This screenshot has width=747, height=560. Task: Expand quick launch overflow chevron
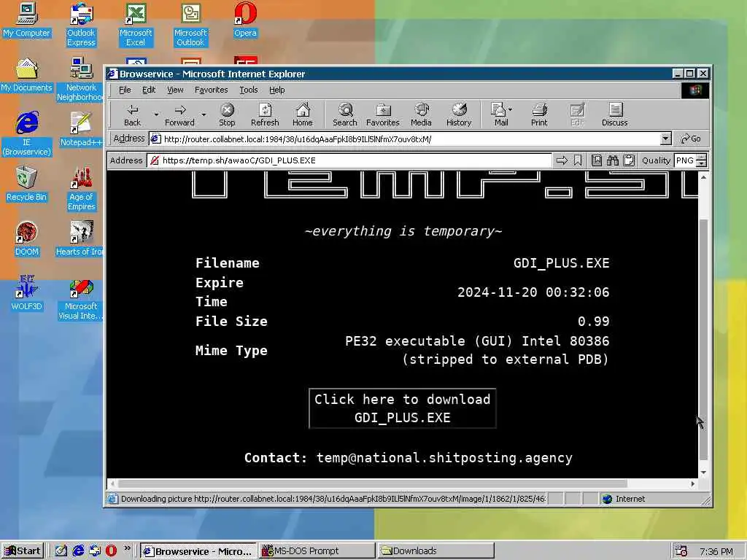(127, 548)
